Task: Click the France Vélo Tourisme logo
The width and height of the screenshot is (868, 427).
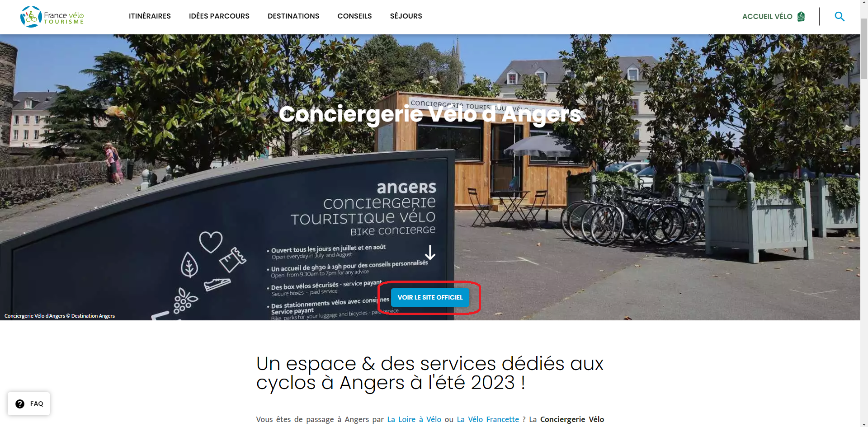Action: click(x=52, y=17)
